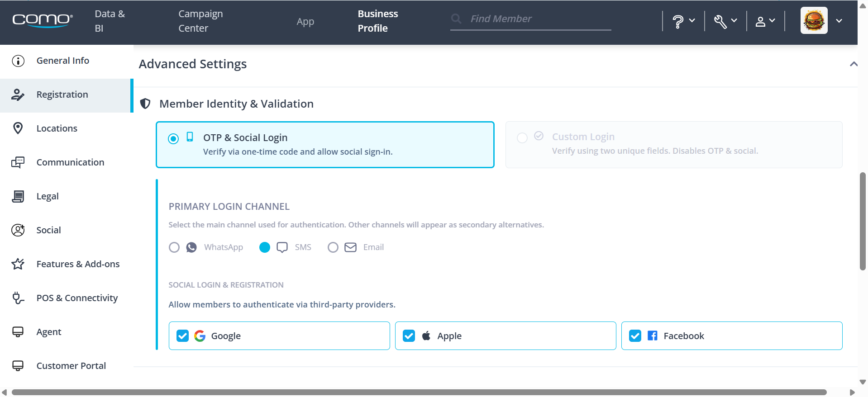Choose SMS as primary login channel
This screenshot has width=868, height=397.
pyautogui.click(x=265, y=247)
